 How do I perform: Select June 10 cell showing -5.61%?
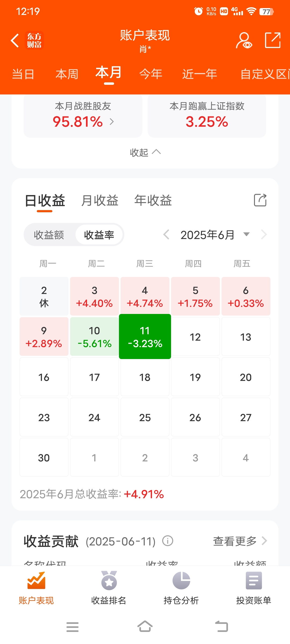point(95,336)
